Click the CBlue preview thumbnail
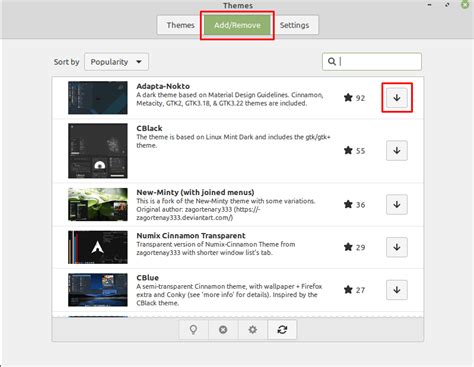The image size is (474, 367). [98, 290]
